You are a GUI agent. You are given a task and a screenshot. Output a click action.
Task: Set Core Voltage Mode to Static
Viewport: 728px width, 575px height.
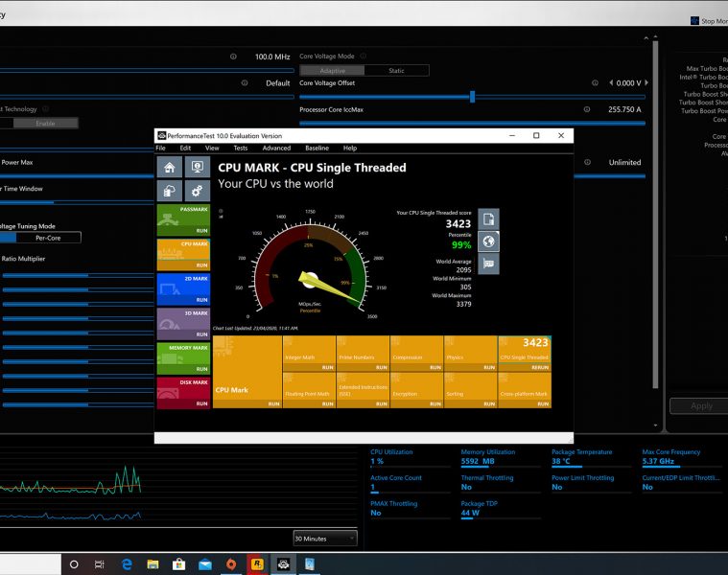click(x=396, y=71)
